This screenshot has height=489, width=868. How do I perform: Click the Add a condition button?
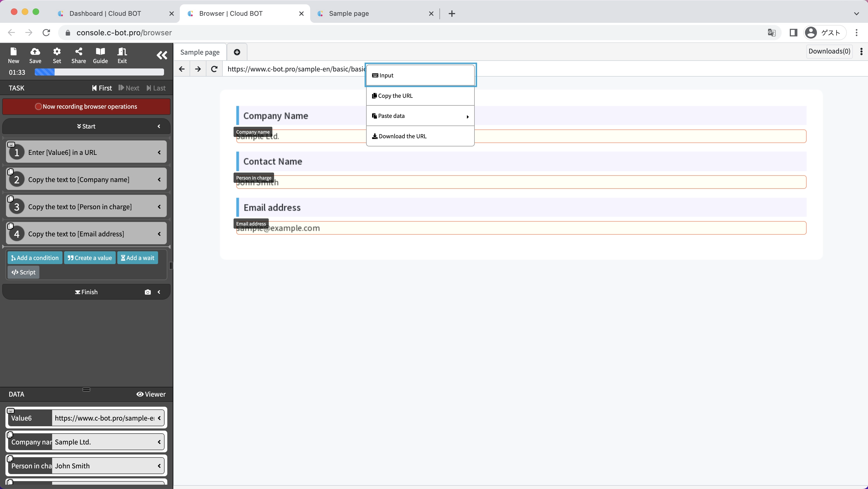coord(35,258)
